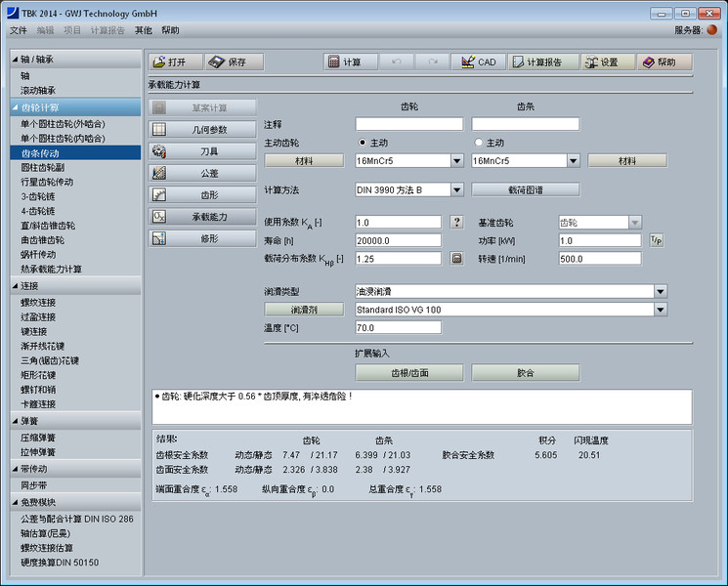Click the 保存 (Save) toolbar icon
This screenshot has width=728, height=586.
point(234,62)
